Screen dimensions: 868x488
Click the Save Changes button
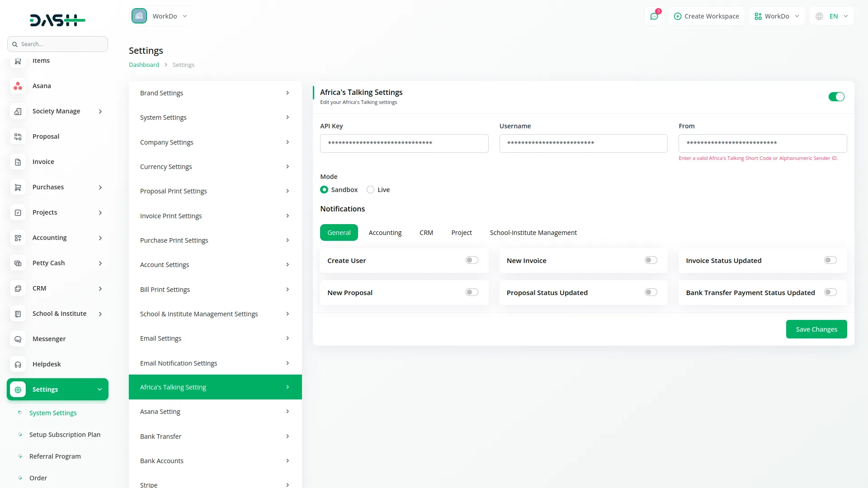pyautogui.click(x=816, y=329)
